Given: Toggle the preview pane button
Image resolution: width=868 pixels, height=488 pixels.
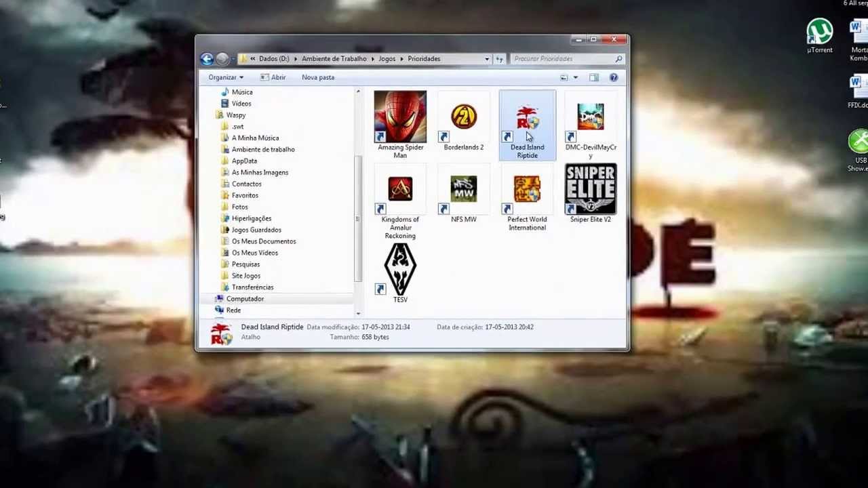Looking at the screenshot, I should tap(594, 77).
